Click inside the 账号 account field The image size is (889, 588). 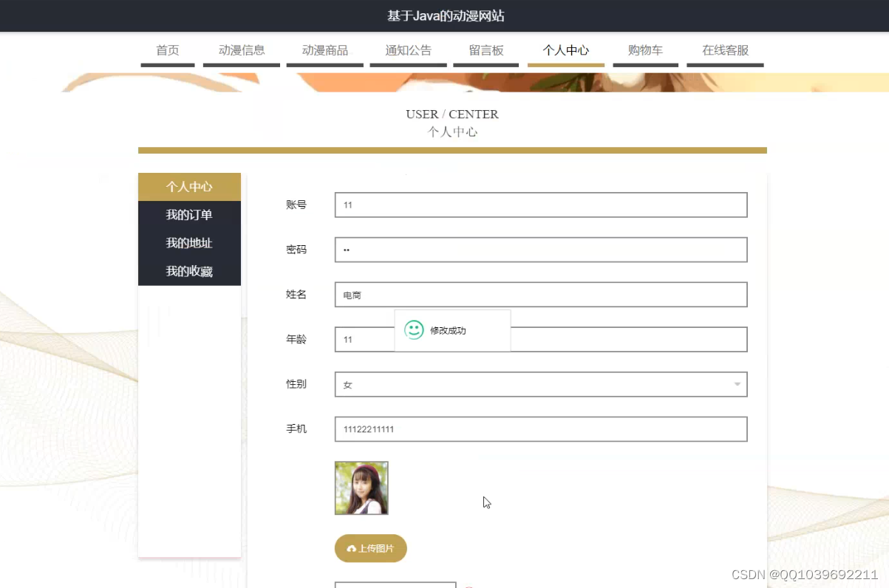[x=541, y=205]
